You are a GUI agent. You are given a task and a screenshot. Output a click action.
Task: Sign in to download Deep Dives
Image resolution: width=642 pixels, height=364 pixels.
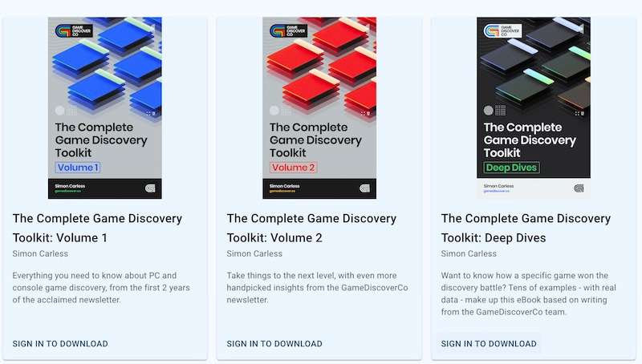489,344
